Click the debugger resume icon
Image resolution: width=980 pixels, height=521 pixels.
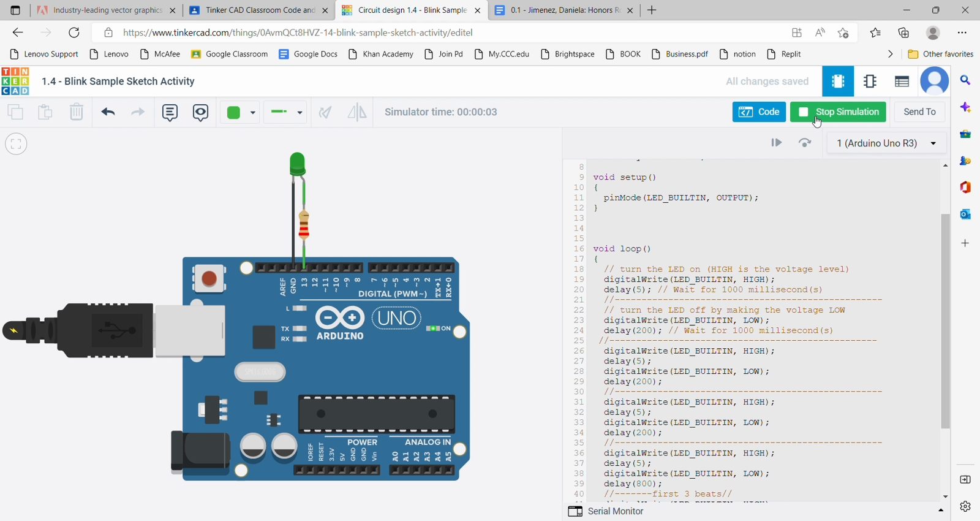[x=776, y=143]
